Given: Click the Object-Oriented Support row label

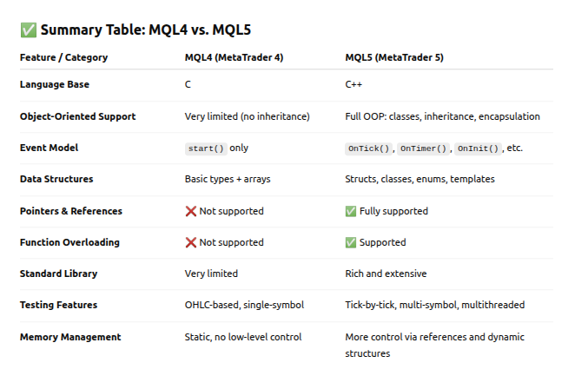Looking at the screenshot, I should pos(77,116).
